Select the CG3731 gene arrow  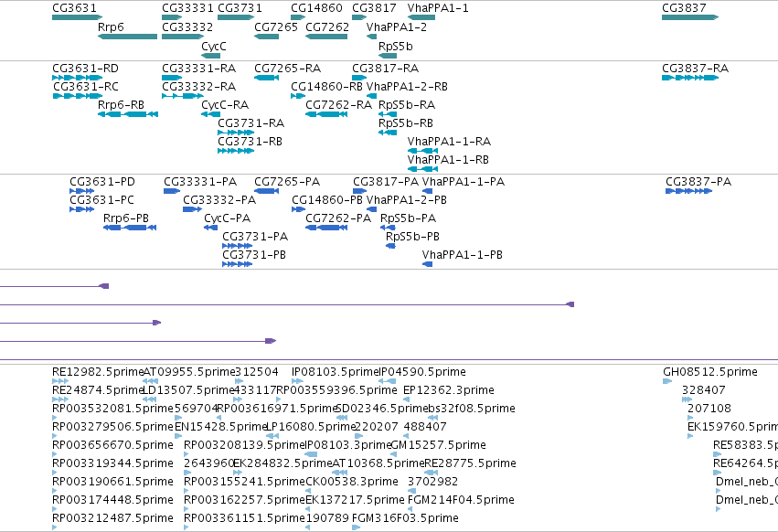(236, 17)
